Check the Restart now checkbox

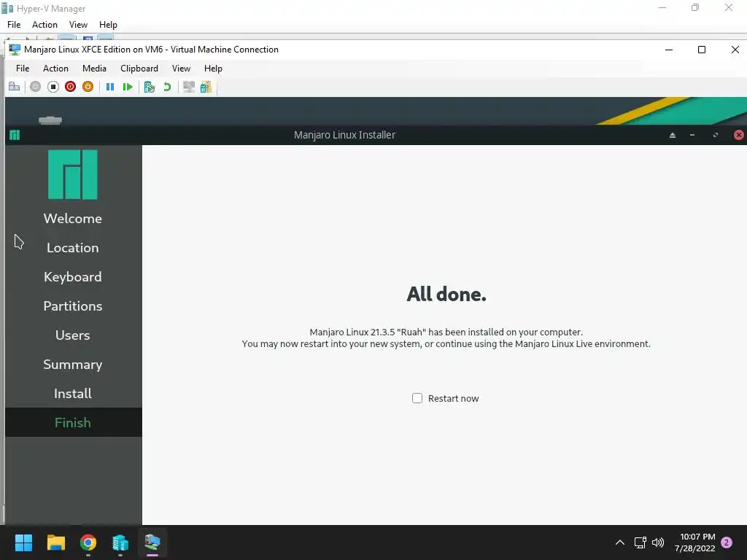click(417, 398)
